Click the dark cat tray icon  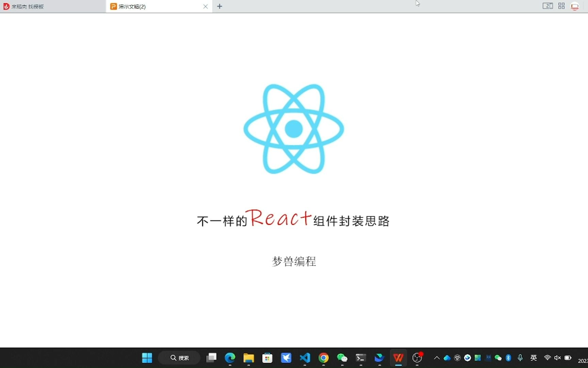488,358
